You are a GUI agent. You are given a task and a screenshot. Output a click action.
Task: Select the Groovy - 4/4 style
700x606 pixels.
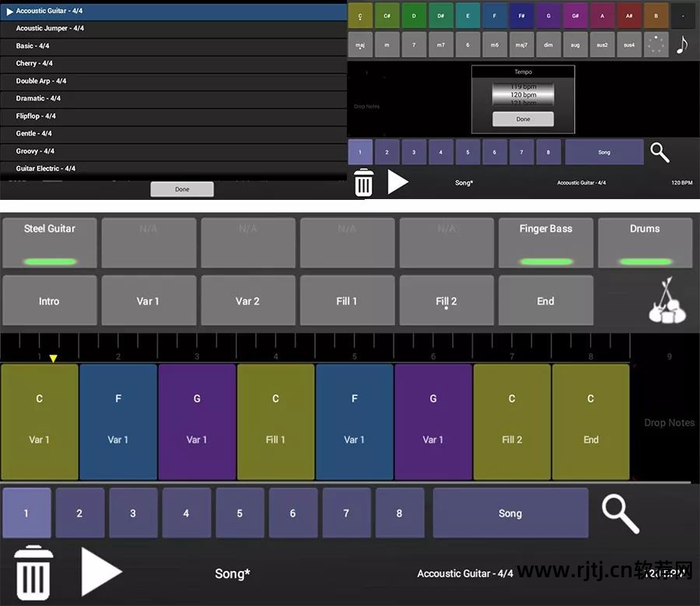173,152
